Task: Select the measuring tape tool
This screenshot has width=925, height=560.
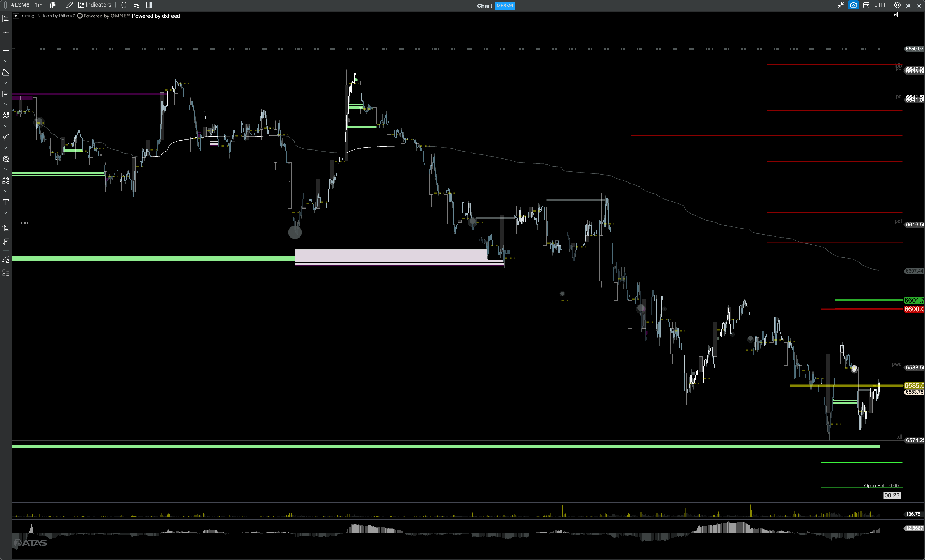Action: (x=6, y=159)
